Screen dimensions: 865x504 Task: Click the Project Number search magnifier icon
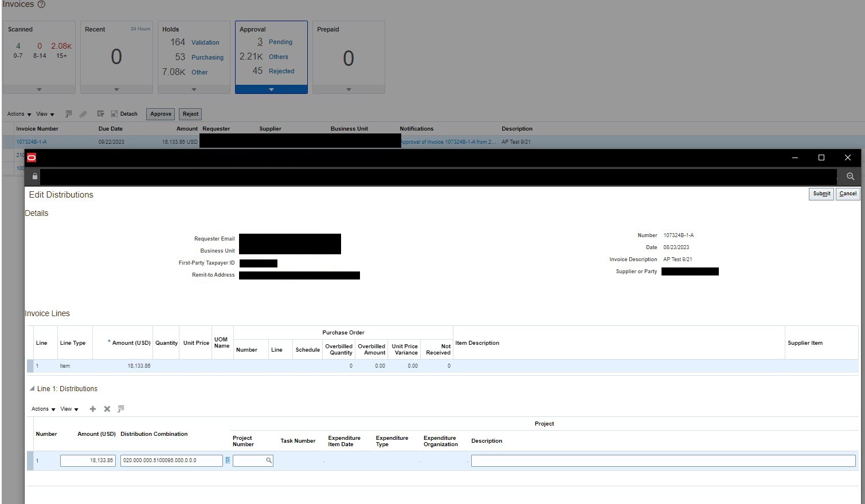pyautogui.click(x=268, y=460)
